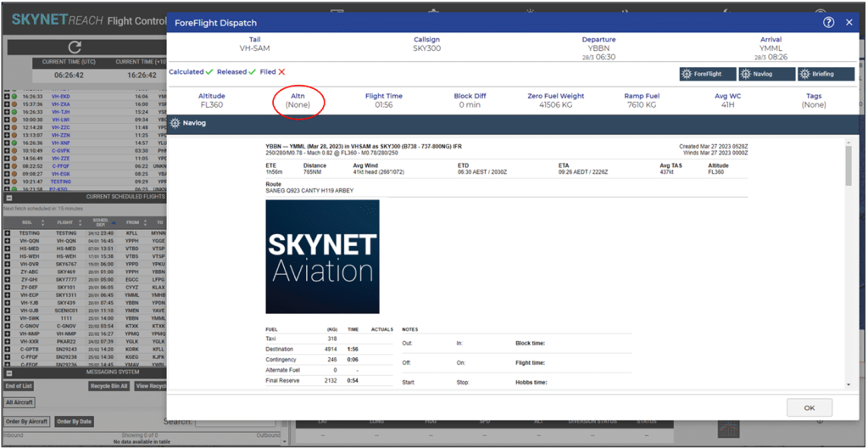Image resolution: width=868 pixels, height=448 pixels.
Task: Click the All Aircraft button
Action: pos(19,402)
